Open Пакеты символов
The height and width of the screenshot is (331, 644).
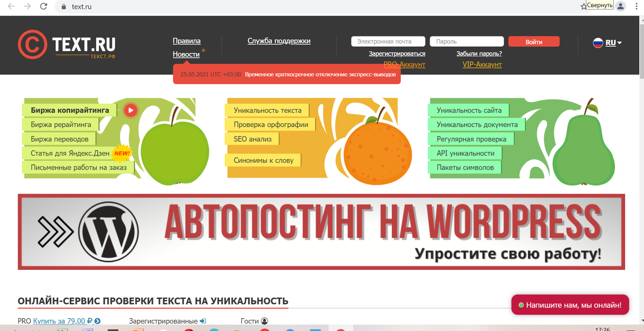[465, 167]
